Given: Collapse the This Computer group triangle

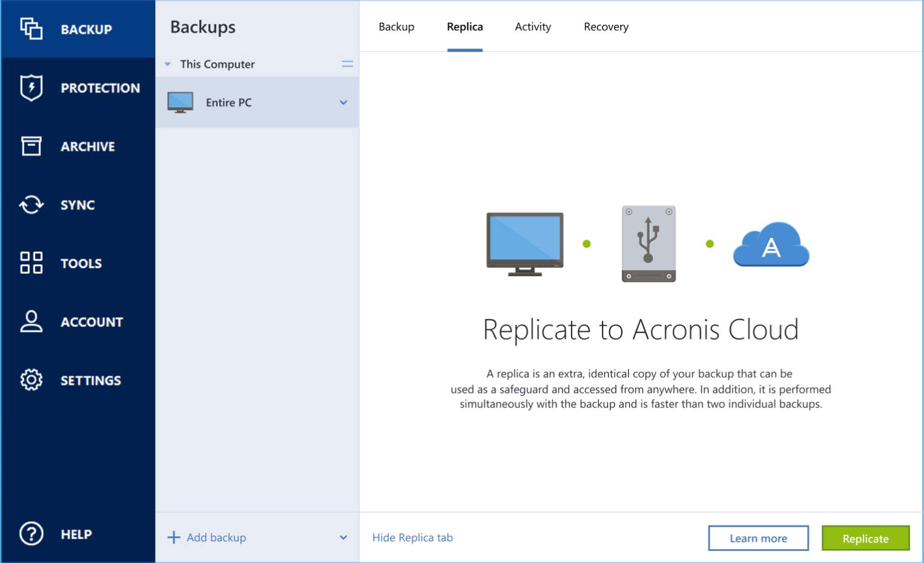Looking at the screenshot, I should (168, 64).
